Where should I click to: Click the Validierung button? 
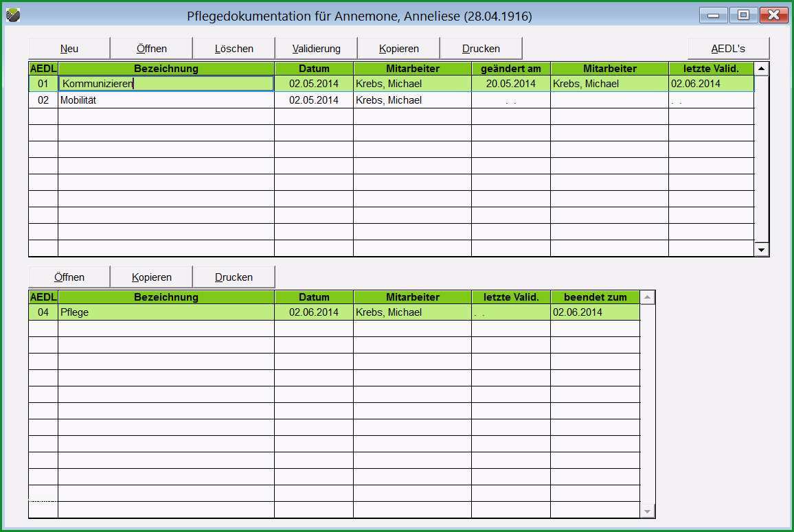(317, 49)
